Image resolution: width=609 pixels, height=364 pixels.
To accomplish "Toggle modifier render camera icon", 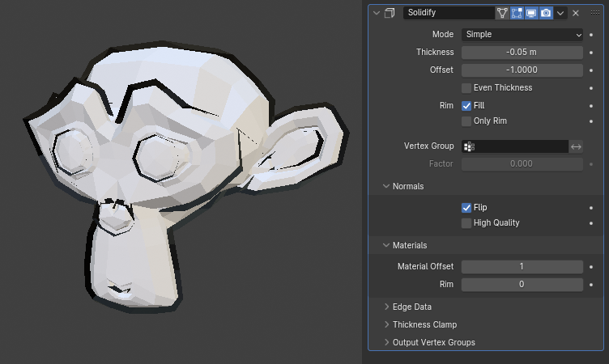I will click(546, 13).
